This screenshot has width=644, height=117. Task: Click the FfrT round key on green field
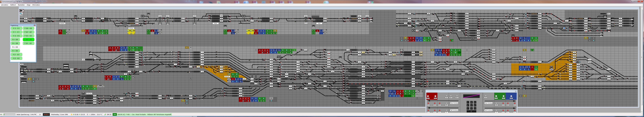point(504,96)
